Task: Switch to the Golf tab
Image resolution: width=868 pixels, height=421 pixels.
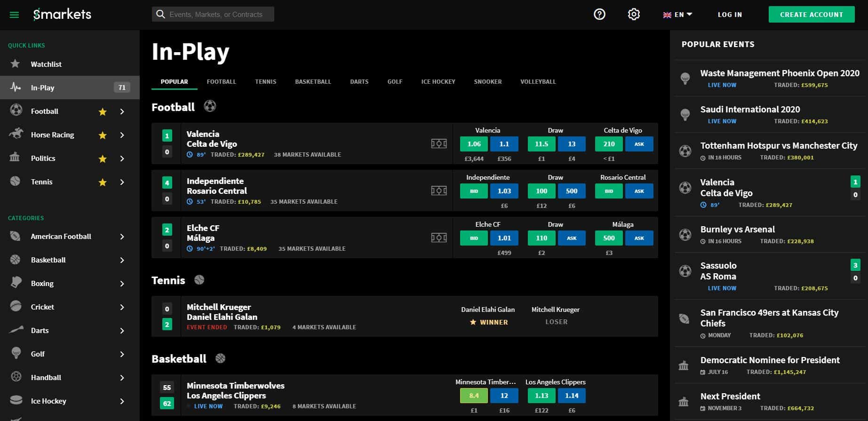Action: (395, 81)
